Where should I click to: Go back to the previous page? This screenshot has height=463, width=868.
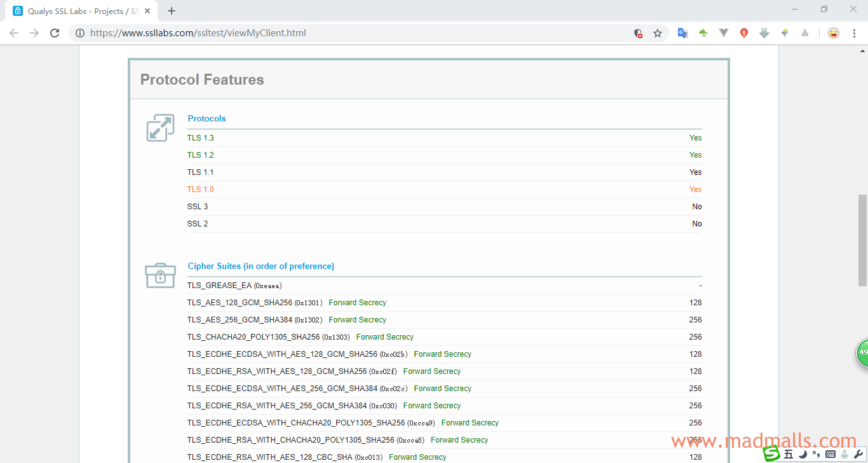point(14,33)
